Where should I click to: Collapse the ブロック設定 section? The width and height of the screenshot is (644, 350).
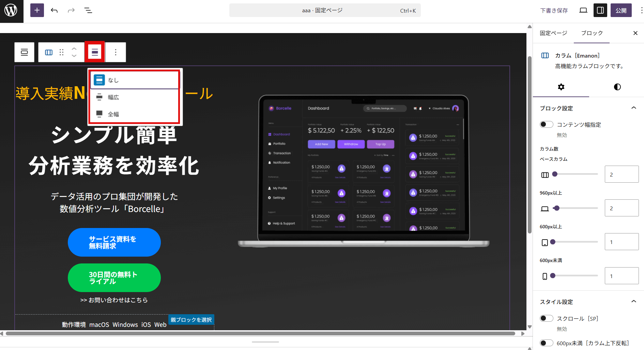point(633,108)
